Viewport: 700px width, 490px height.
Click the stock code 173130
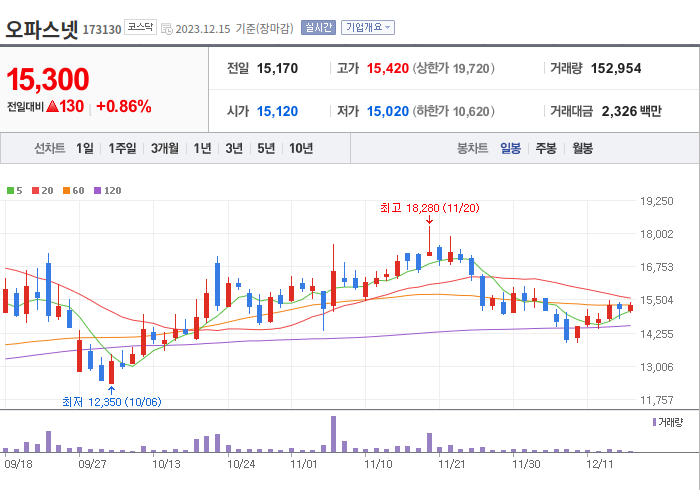point(102,29)
